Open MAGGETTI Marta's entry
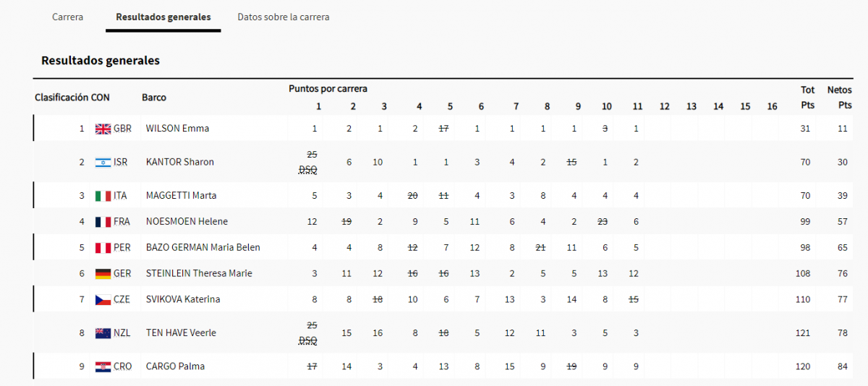 181,195
